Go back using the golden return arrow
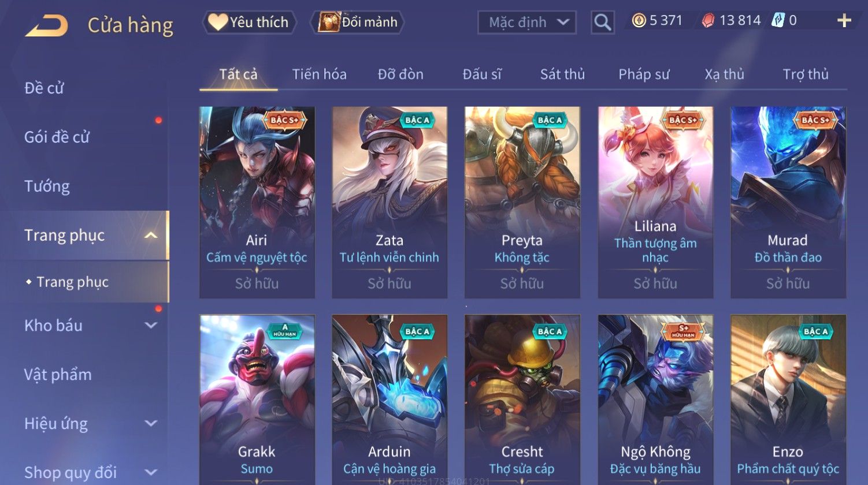Screen dimensions: 868x485 point(46,25)
